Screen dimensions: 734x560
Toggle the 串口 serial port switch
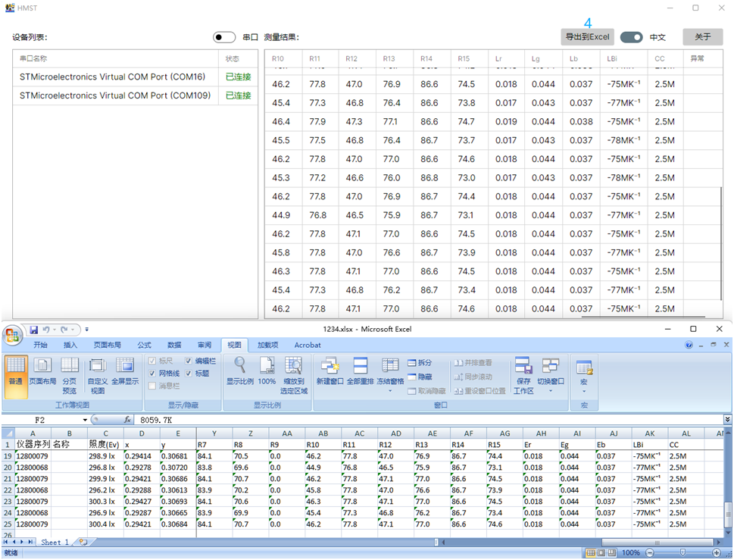[x=224, y=37]
